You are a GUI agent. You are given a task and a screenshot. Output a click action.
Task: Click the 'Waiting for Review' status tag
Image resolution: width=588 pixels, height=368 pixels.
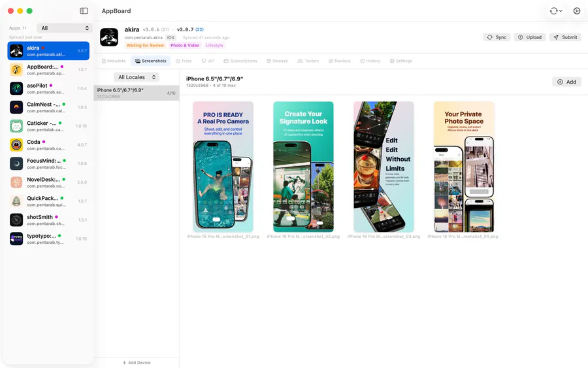145,45
